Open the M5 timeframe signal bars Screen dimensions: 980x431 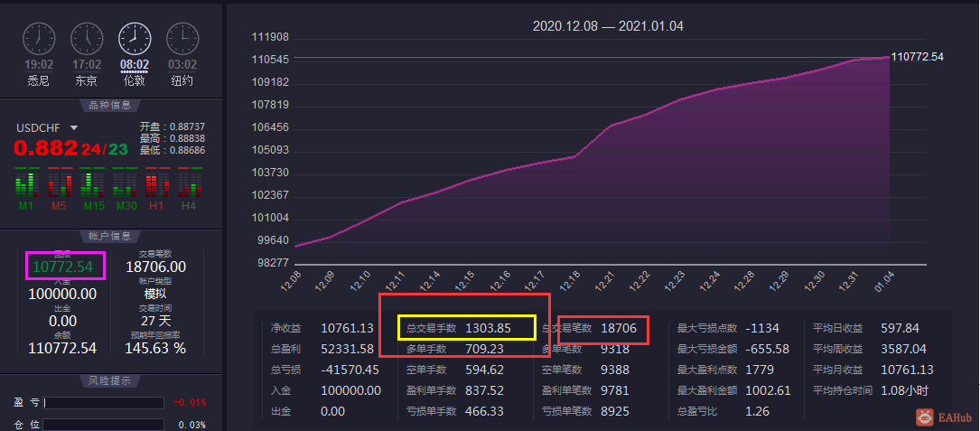pyautogui.click(x=59, y=183)
